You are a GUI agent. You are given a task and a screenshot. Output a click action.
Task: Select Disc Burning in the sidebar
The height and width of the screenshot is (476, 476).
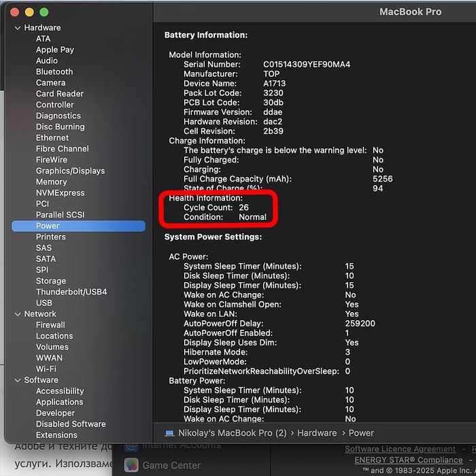(61, 127)
